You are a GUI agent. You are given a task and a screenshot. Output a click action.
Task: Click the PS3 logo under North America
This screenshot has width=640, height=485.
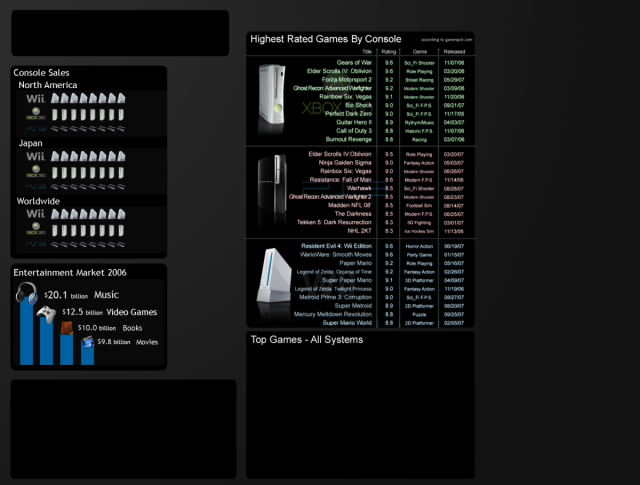pyautogui.click(x=36, y=129)
